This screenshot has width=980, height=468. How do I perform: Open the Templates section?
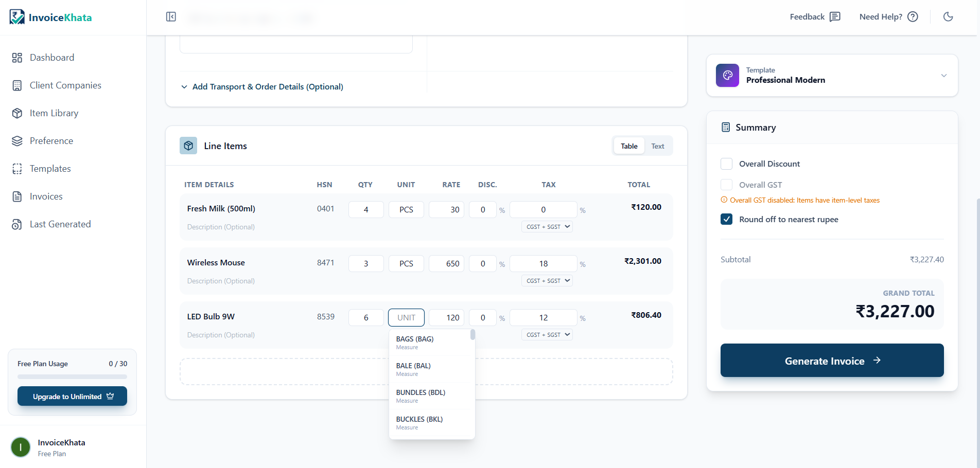tap(50, 168)
